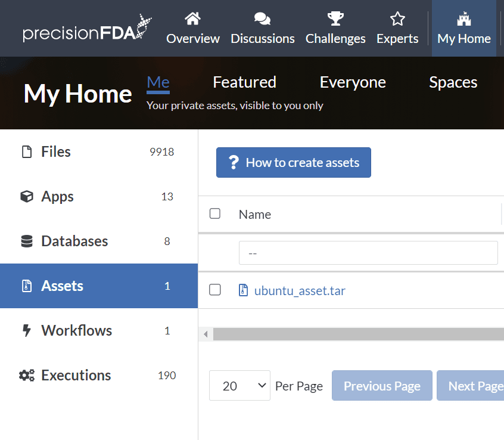Toggle the select-all checkbox in Name header

[x=215, y=214]
